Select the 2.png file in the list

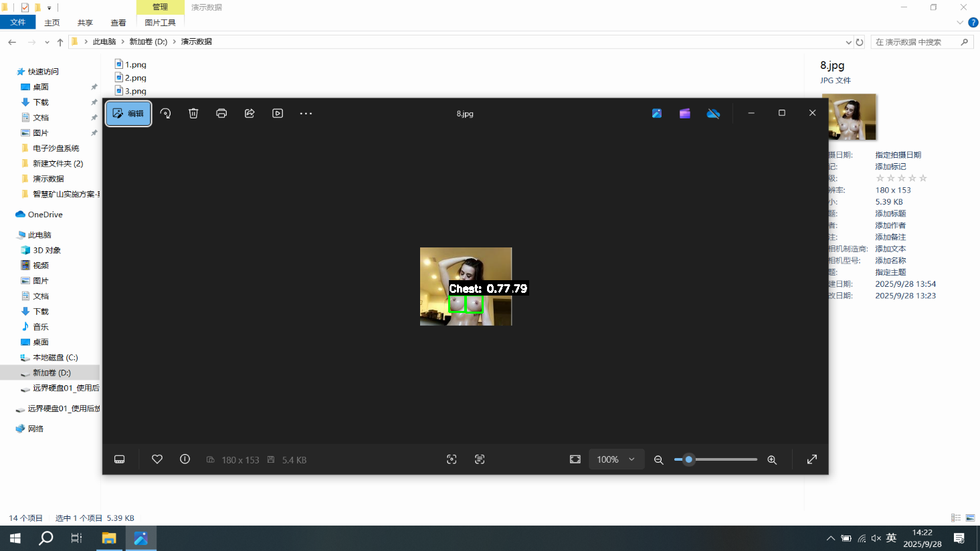[x=135, y=78]
